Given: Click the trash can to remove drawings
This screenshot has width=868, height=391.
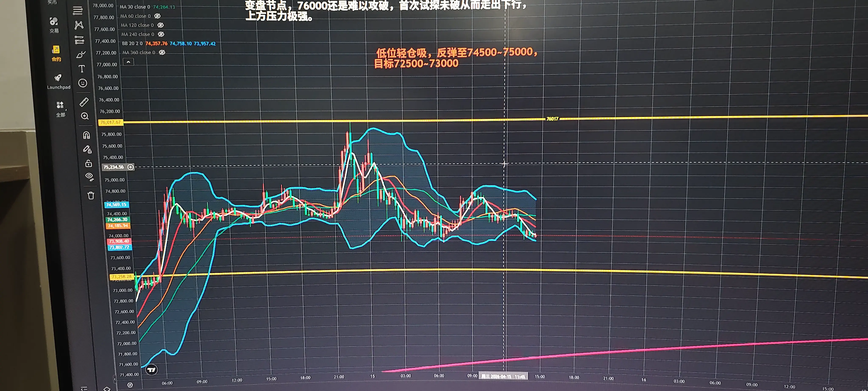Looking at the screenshot, I should tap(91, 195).
